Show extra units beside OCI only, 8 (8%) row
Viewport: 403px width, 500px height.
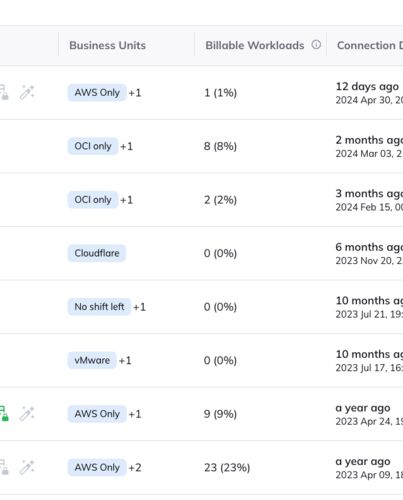[127, 146]
